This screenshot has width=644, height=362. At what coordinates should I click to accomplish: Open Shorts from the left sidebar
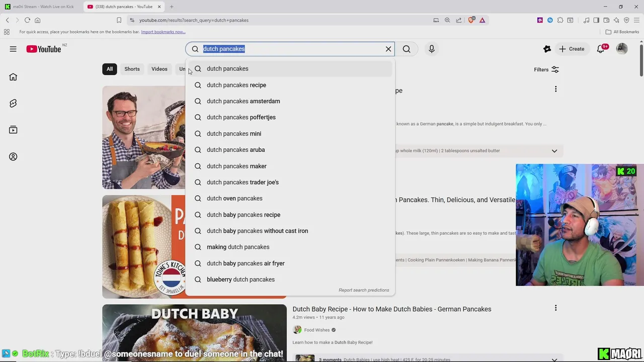[x=13, y=103]
